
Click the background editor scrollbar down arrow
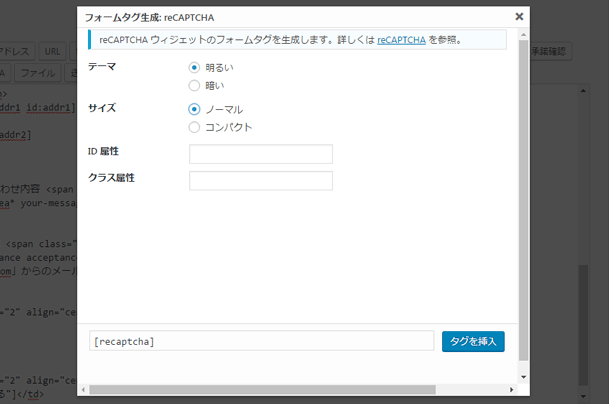pos(583,396)
